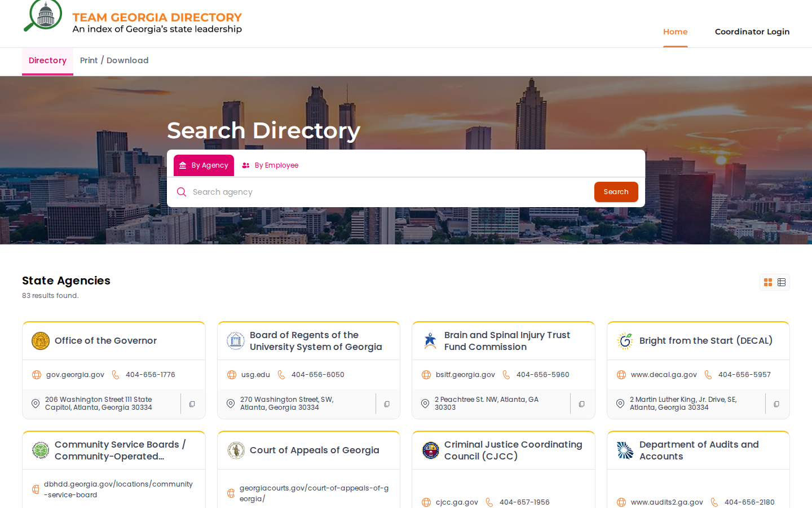Screen dimensions: 812x508
Task: Open Department of Audits and Accounts title
Action: 699,450
